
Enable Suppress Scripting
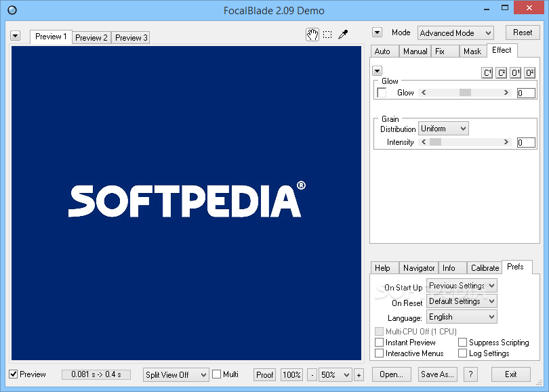[462, 342]
